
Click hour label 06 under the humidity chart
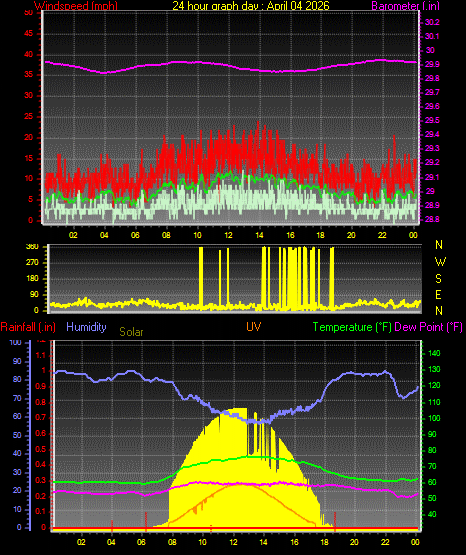tap(142, 542)
